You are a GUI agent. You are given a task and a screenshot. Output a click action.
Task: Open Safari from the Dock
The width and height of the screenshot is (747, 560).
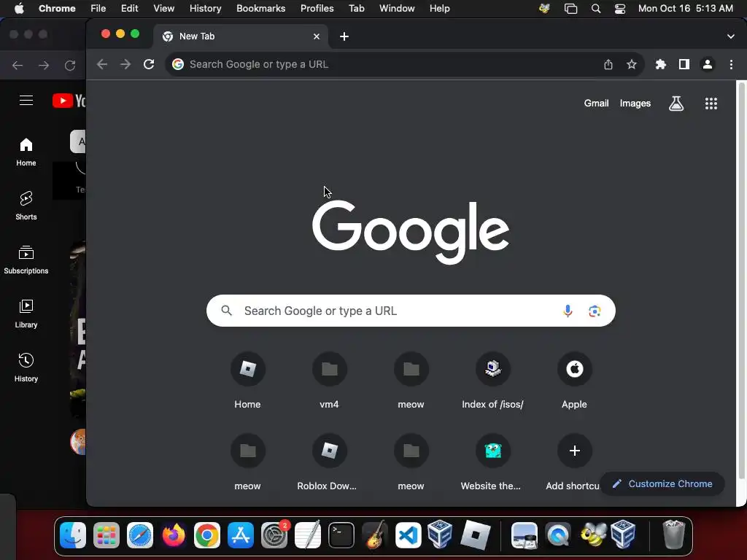tap(140, 535)
